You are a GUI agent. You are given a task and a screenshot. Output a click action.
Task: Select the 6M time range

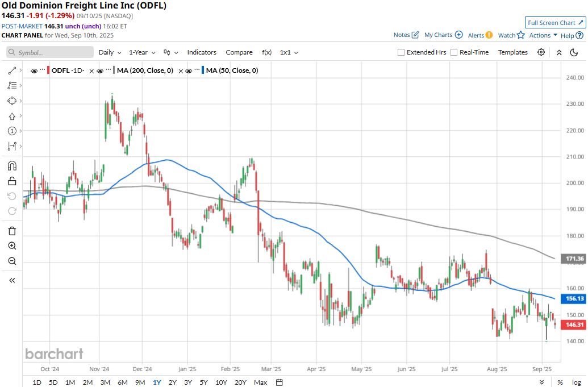123,382
